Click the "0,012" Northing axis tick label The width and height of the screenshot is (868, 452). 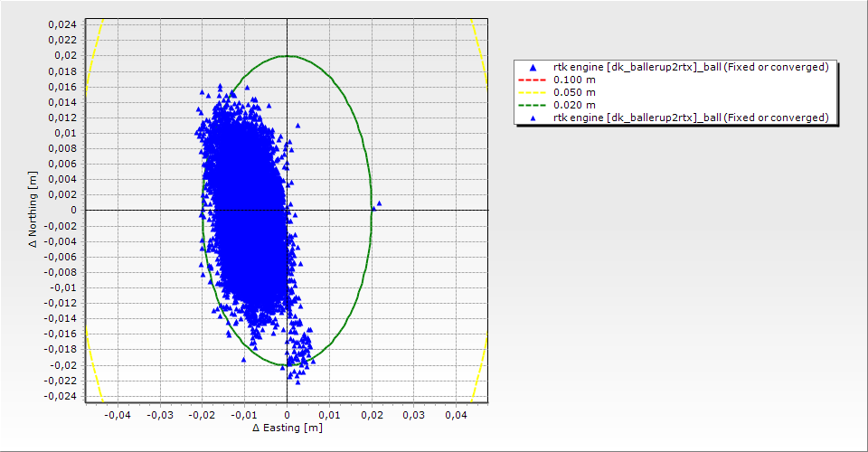click(x=62, y=118)
